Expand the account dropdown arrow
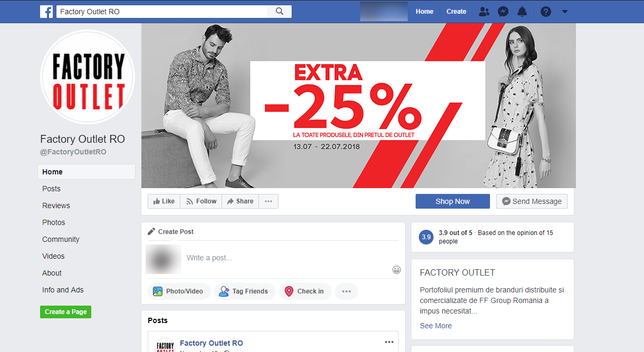The height and width of the screenshot is (352, 644). coord(565,12)
